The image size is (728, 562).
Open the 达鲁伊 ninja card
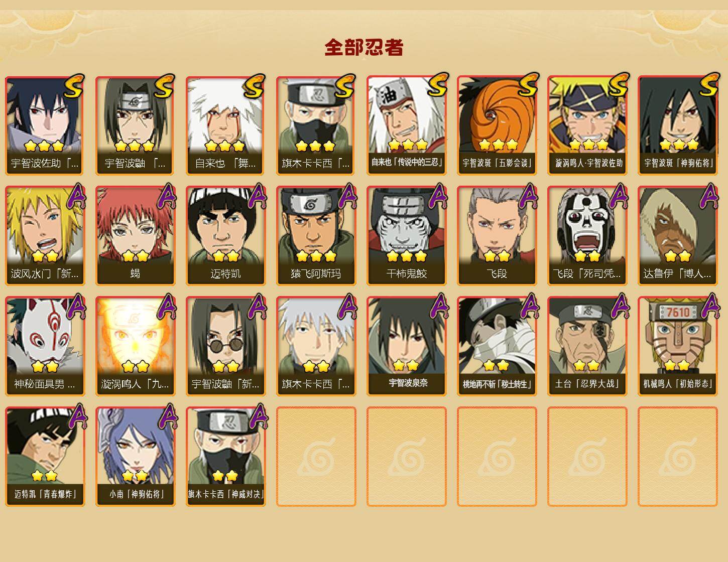[x=678, y=236]
